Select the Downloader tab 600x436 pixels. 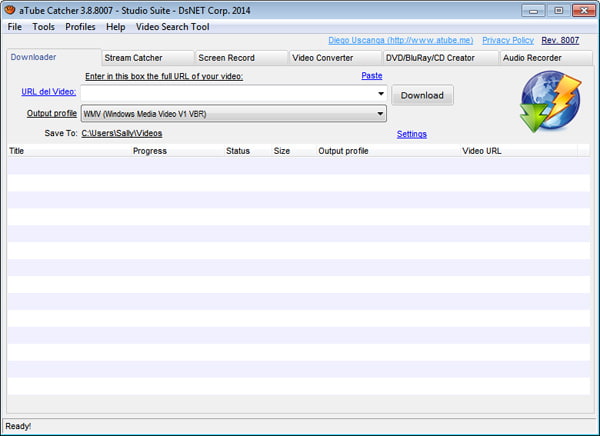point(54,57)
